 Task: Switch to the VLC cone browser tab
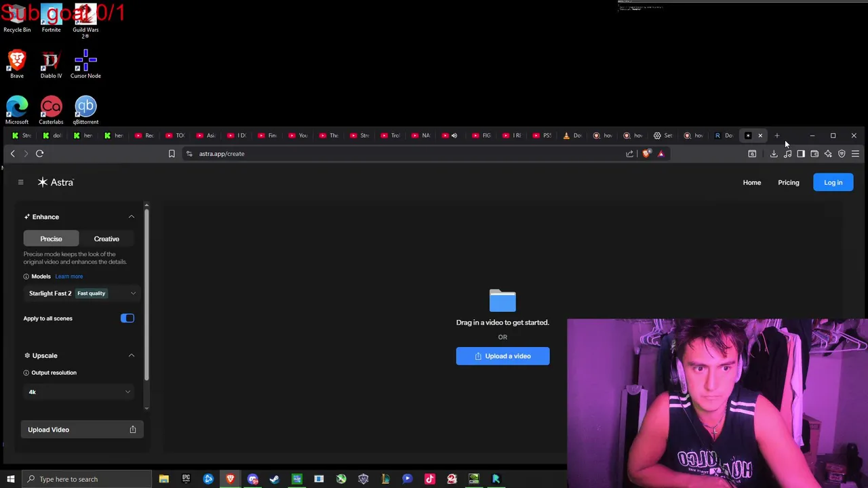pyautogui.click(x=572, y=136)
